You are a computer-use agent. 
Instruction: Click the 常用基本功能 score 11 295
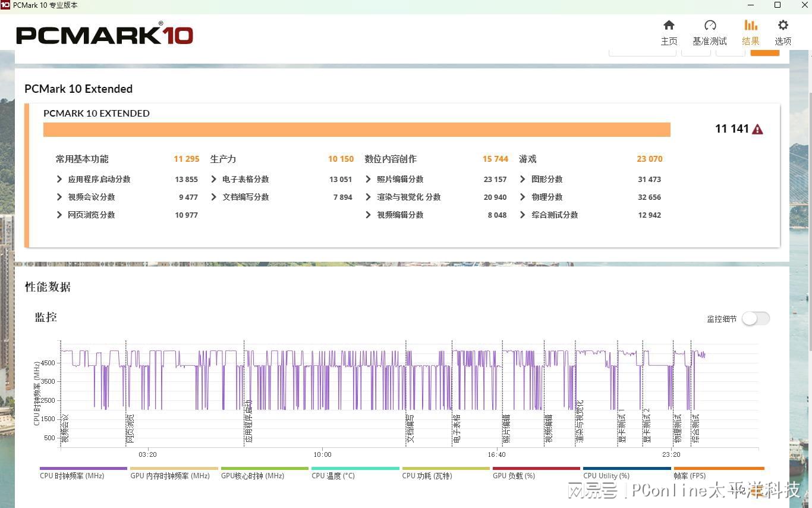click(186, 159)
